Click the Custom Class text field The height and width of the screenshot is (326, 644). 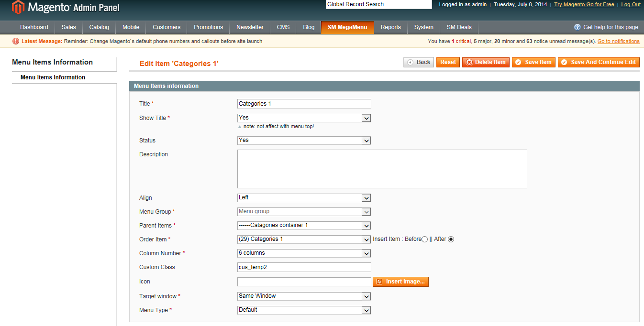point(304,267)
